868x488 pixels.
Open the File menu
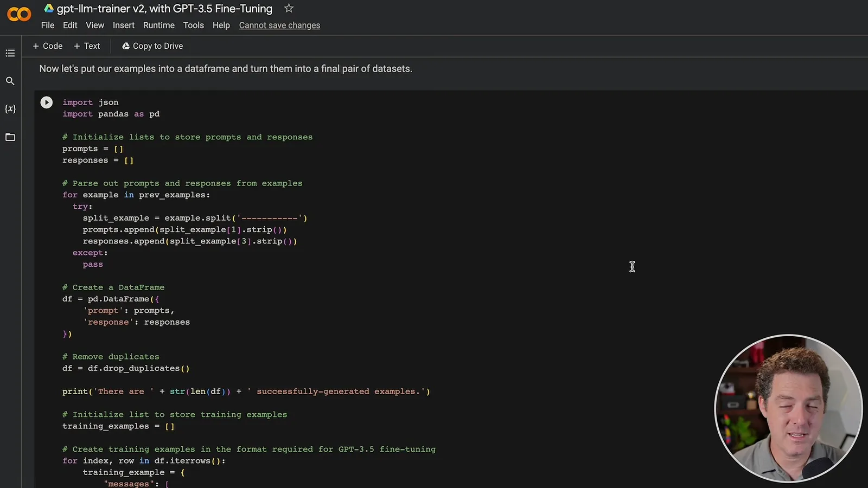point(48,25)
